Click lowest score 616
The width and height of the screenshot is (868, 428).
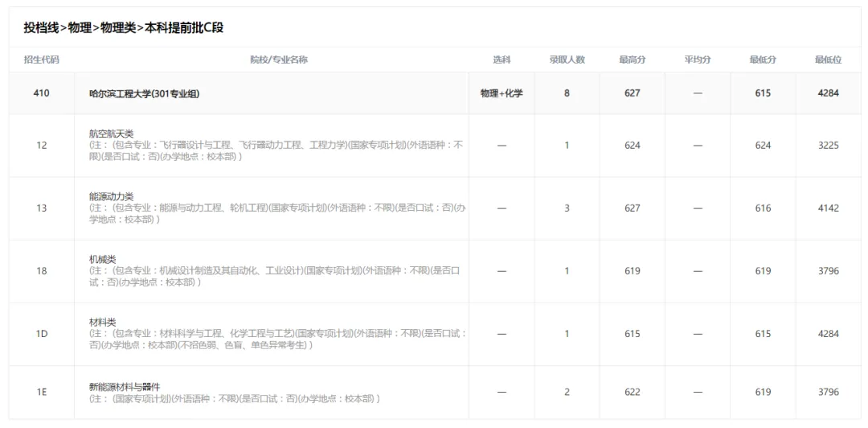point(763,208)
